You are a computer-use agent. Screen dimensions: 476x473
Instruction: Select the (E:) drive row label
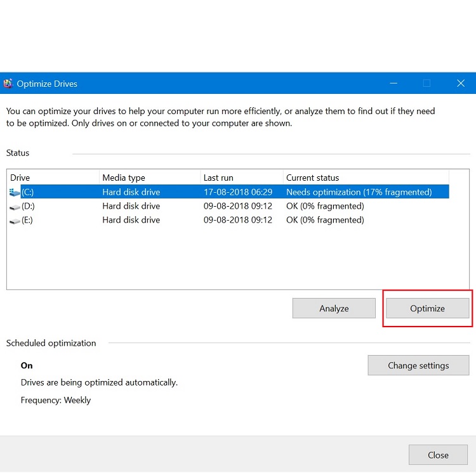(27, 220)
